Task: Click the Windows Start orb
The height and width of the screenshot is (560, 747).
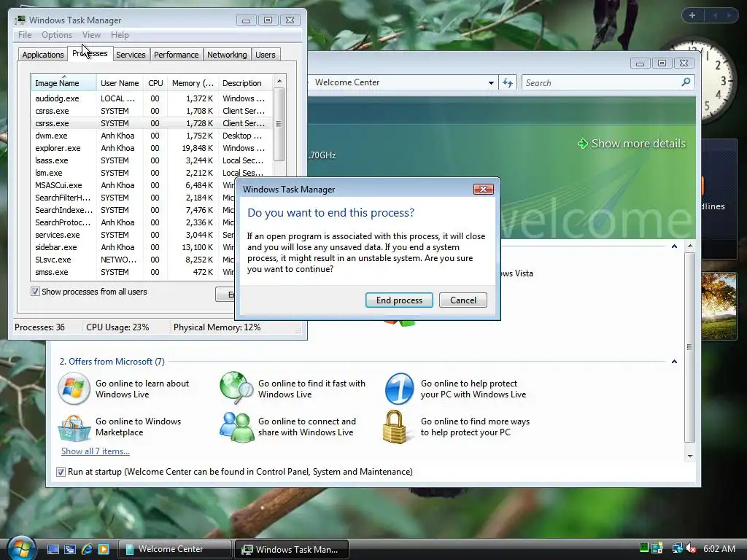Action: click(20, 548)
